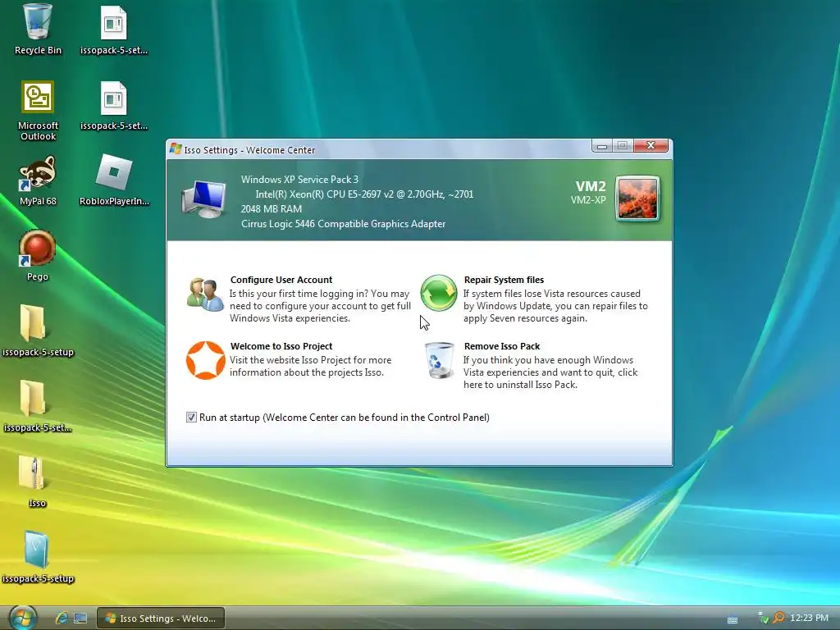Click the keyboard icon in system tray
The height and width of the screenshot is (630, 840).
[x=733, y=620]
